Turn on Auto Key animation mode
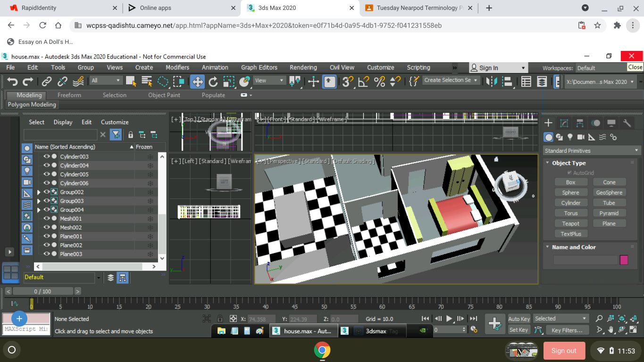The width and height of the screenshot is (644, 362). coord(518,319)
